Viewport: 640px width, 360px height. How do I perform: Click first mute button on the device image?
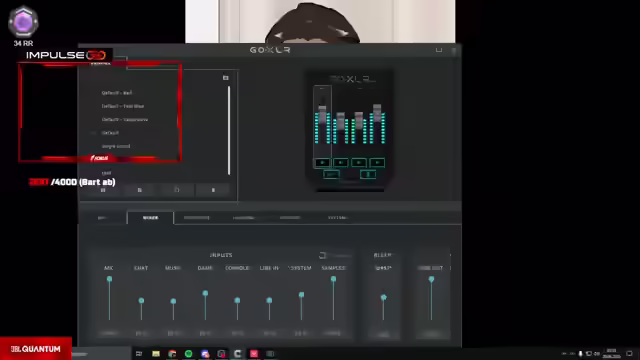tap(322, 163)
